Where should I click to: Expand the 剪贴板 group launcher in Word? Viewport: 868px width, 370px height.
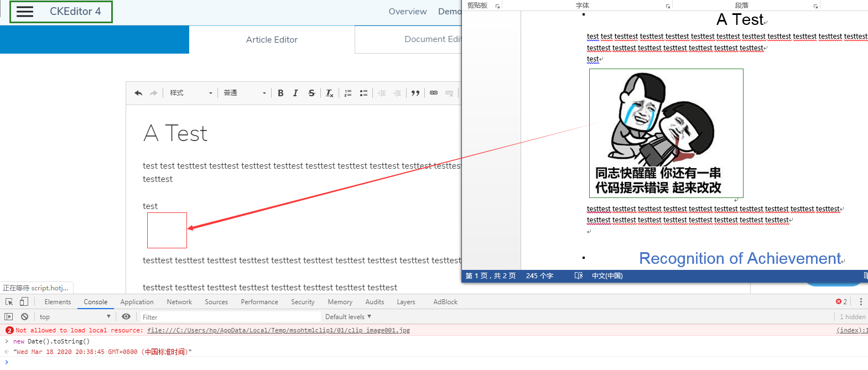click(x=497, y=6)
